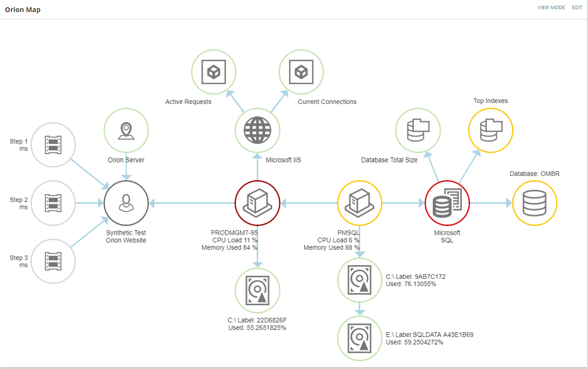588x369 pixels.
Task: Select the Synthetic Test Orion Website node
Action: 126,203
